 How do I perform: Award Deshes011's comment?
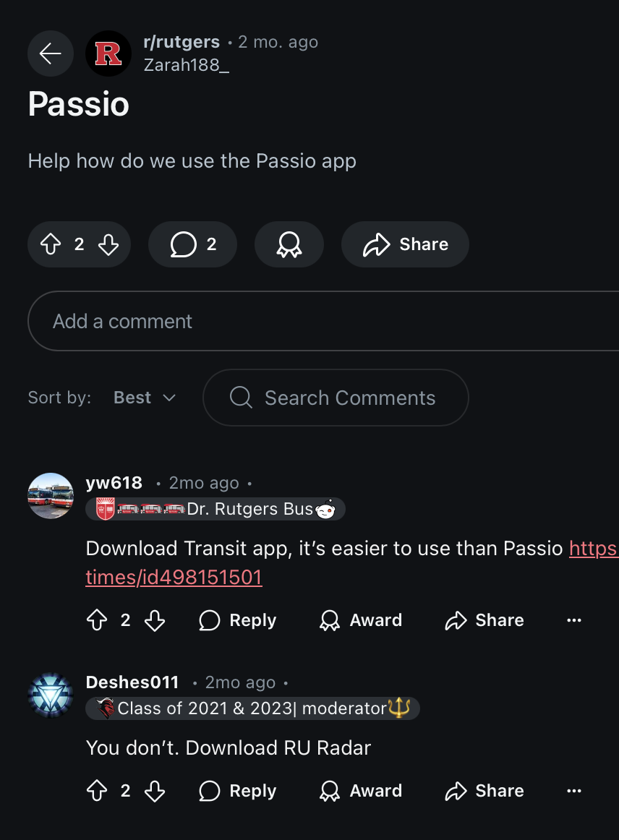[361, 791]
